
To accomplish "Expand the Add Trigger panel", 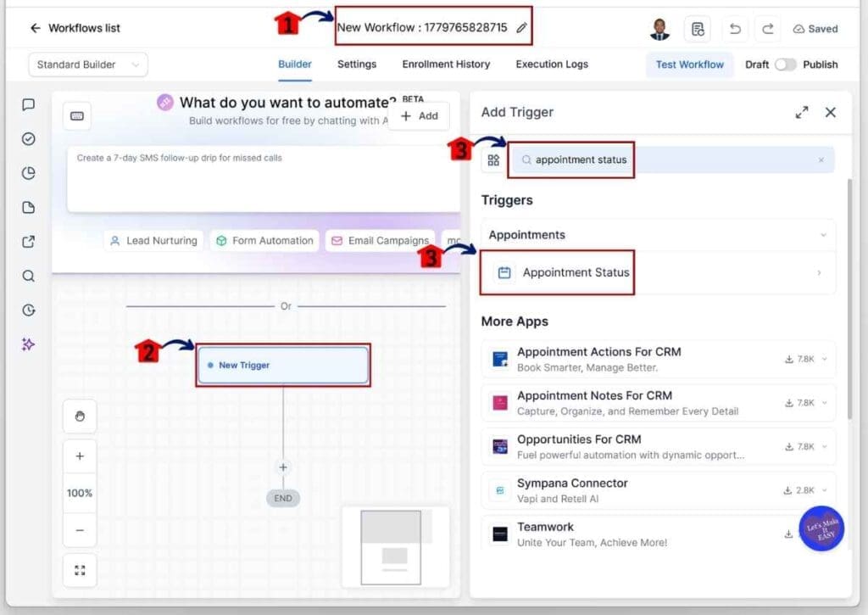I will tap(802, 113).
